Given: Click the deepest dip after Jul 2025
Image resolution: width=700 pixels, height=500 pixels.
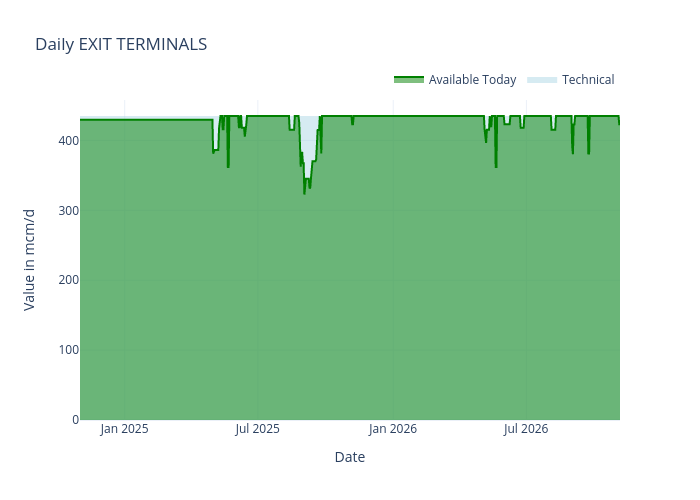Looking at the screenshot, I should pyautogui.click(x=304, y=192).
